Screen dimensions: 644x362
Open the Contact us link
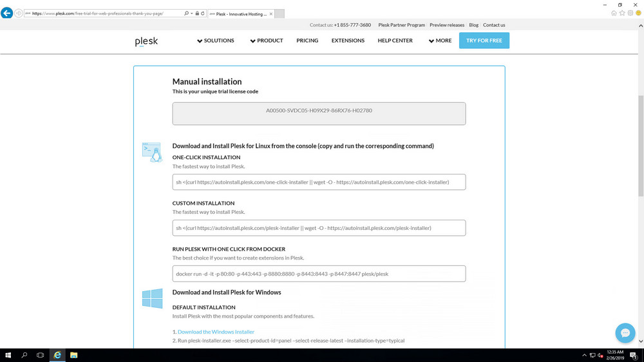[494, 25]
